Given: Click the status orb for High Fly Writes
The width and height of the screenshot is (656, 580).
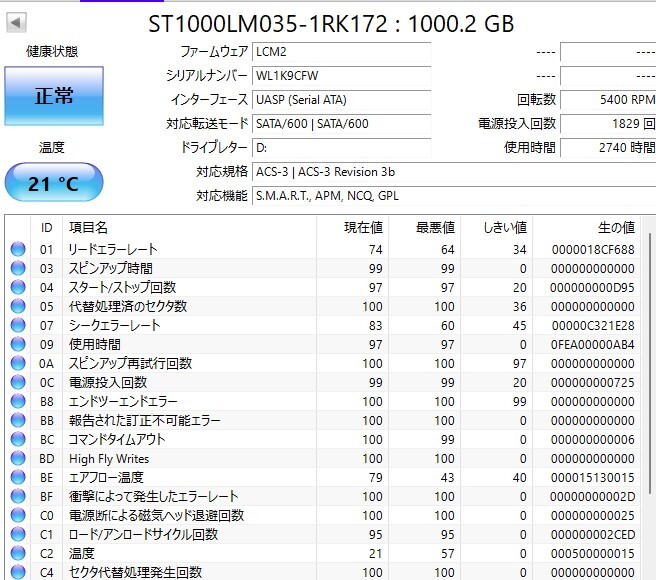Looking at the screenshot, I should (18, 458).
